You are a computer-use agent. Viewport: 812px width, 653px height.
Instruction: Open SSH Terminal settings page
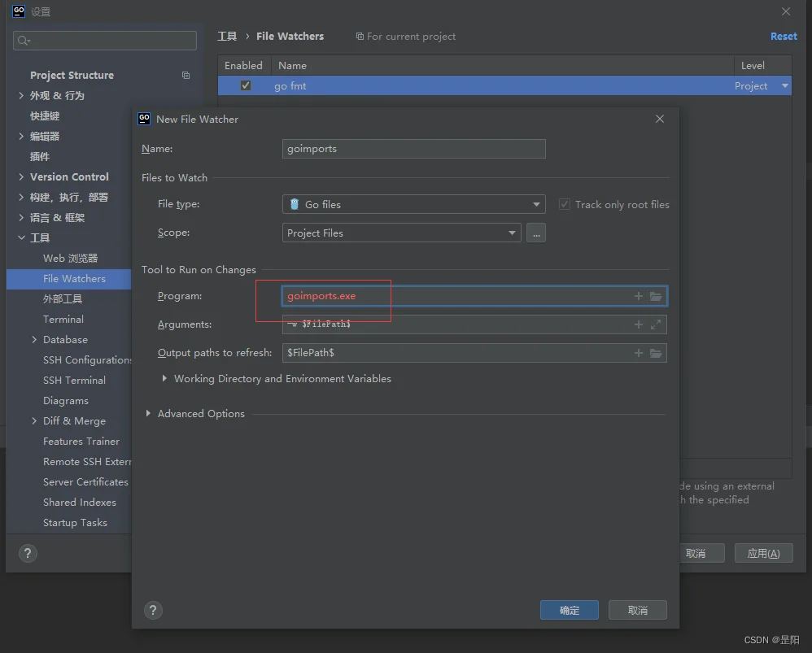tap(74, 381)
